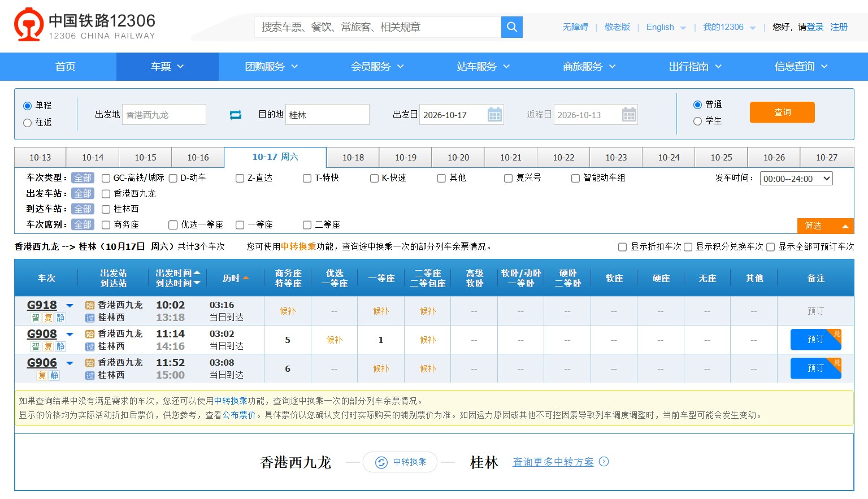Click the 中转换乘 transfer circular icon button
Screen dimensions: 868x499
pyautogui.click(x=400, y=462)
